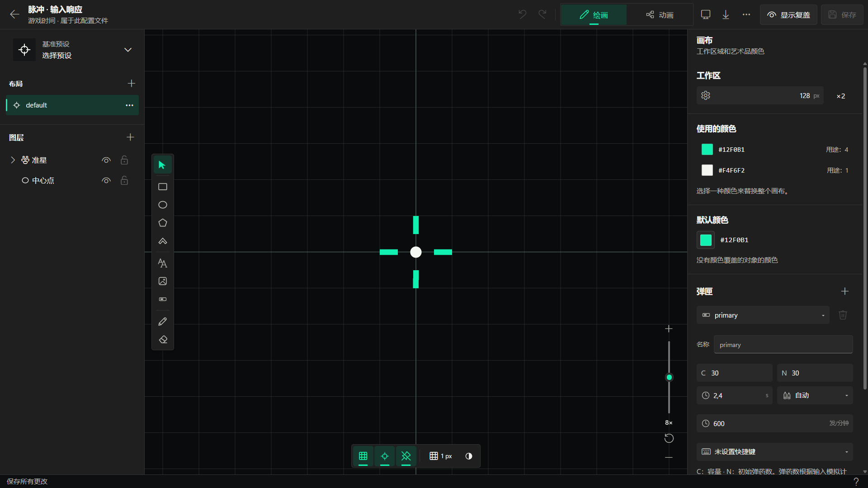
Task: Hide the 准星 layer group
Action: [x=106, y=160]
